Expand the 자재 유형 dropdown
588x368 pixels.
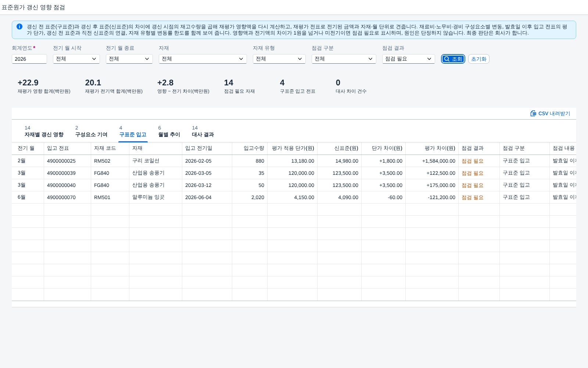[279, 59]
